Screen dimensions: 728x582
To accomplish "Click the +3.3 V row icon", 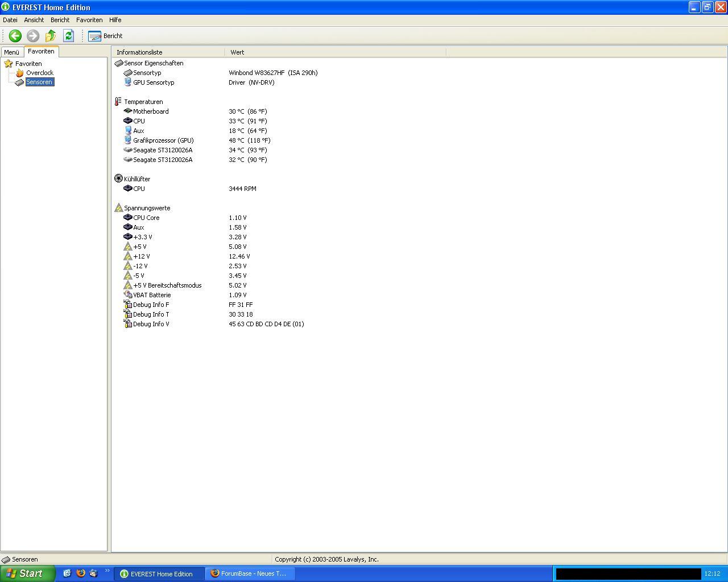I will tap(128, 237).
